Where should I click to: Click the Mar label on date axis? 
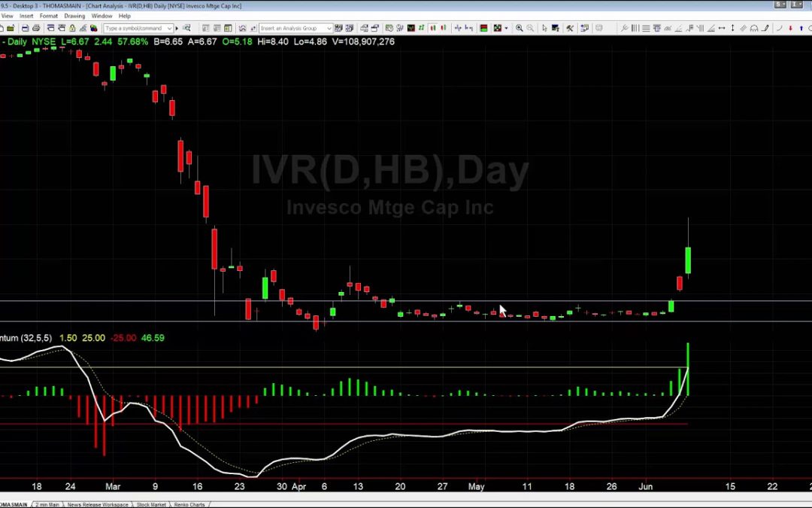113,487
